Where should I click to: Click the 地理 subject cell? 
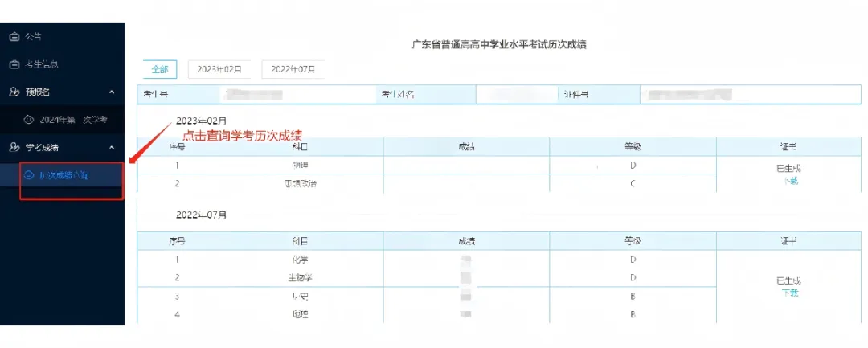(x=300, y=315)
